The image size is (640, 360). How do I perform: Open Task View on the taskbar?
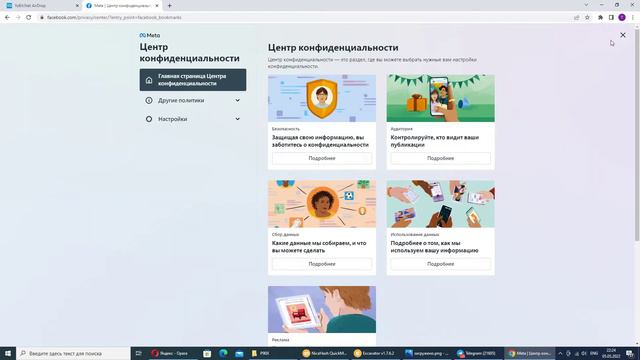[x=139, y=353]
